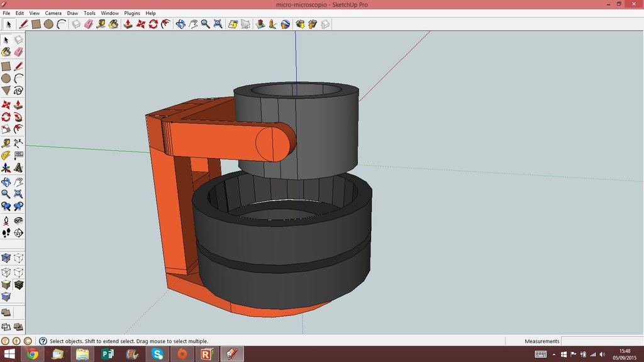Go to Next camera view

[18, 206]
